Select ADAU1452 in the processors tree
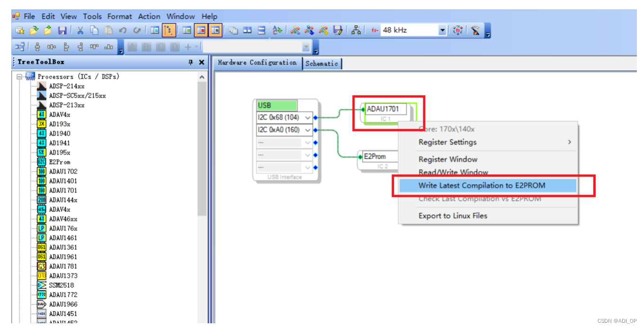The width and height of the screenshot is (644, 328). click(63, 322)
